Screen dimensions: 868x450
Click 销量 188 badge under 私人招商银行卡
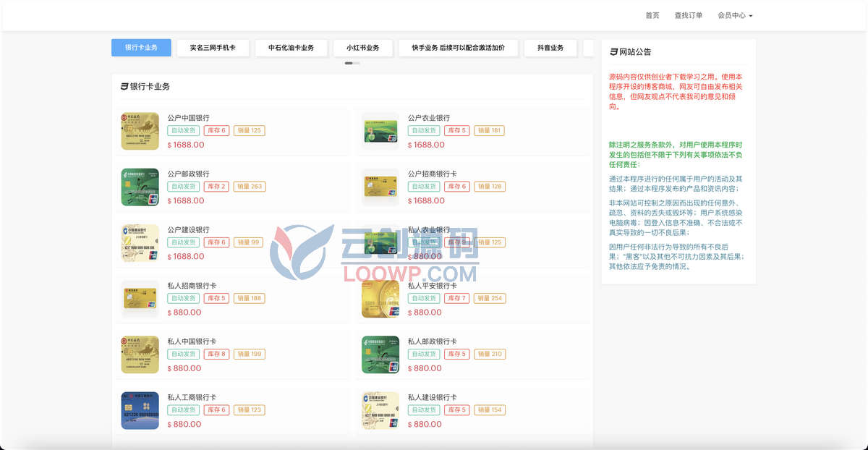click(250, 298)
